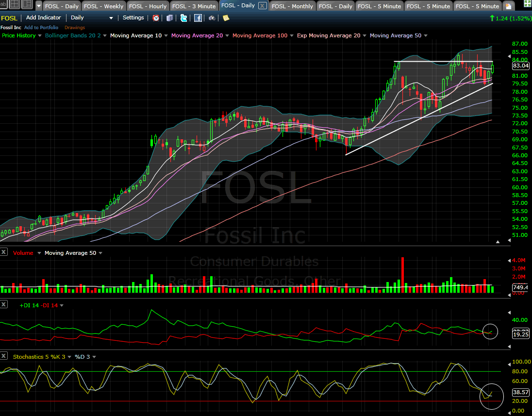The image size is (532, 416).
Task: Click the alarm clock alert icon
Action: coord(156,18)
